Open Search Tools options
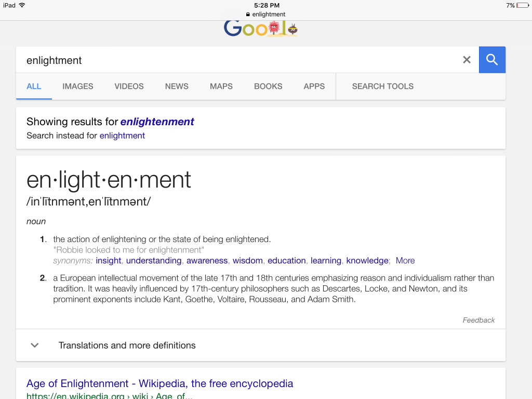Screen dimensions: 532x399 click(383, 86)
